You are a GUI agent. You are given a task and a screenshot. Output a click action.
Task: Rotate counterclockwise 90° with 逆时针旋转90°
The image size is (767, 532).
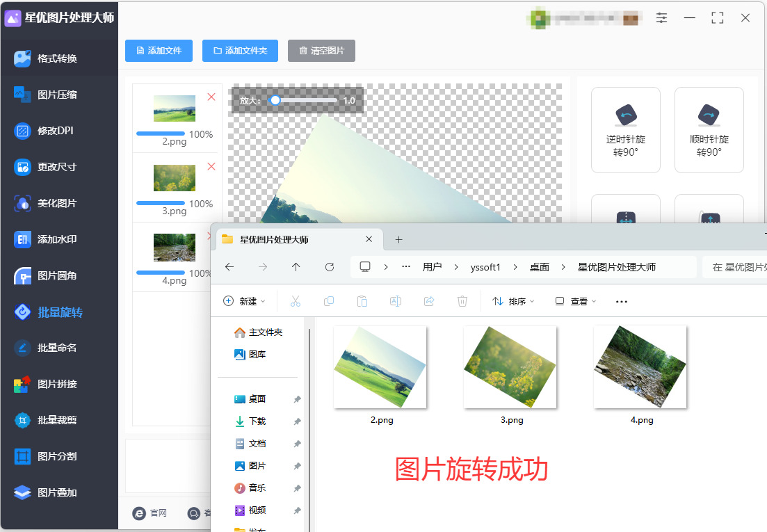pyautogui.click(x=626, y=130)
